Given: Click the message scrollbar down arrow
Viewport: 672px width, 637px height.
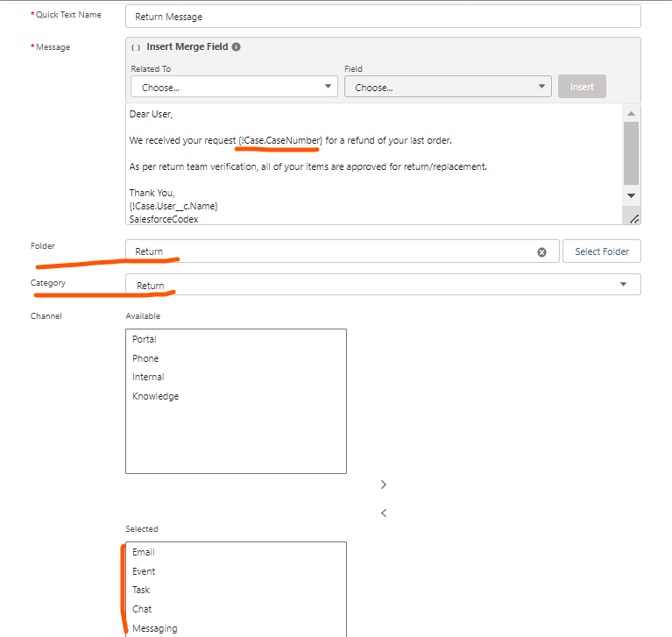Looking at the screenshot, I should tap(631, 195).
